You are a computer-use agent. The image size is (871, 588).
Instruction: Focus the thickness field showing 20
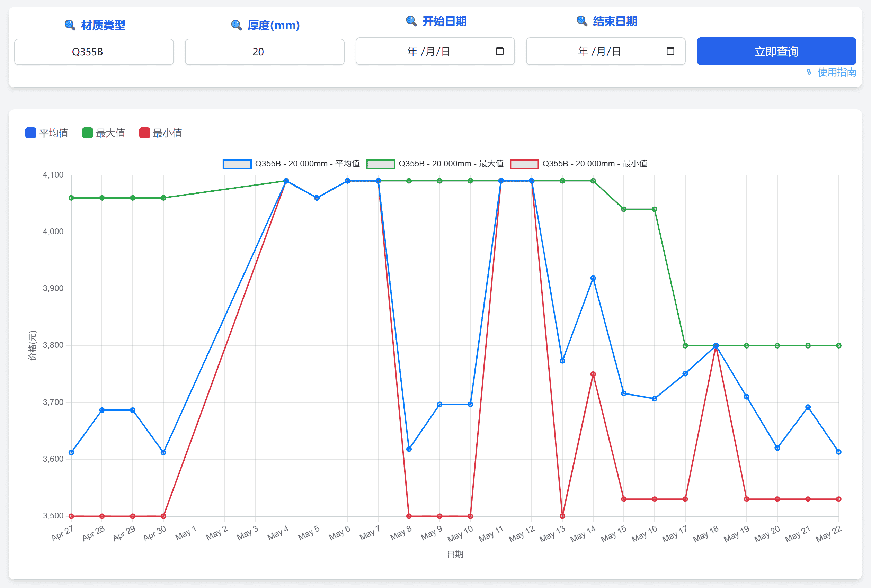[265, 52]
